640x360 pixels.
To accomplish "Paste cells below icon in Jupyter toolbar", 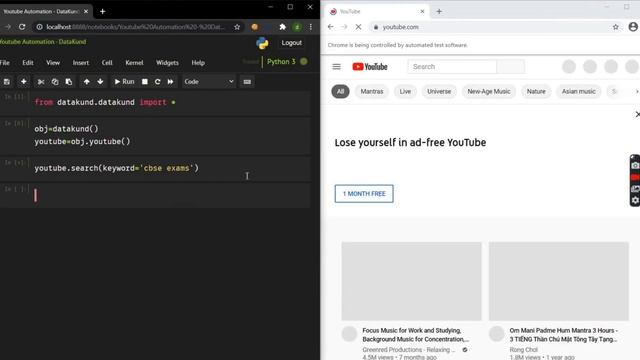I will pyautogui.click(x=69, y=82).
